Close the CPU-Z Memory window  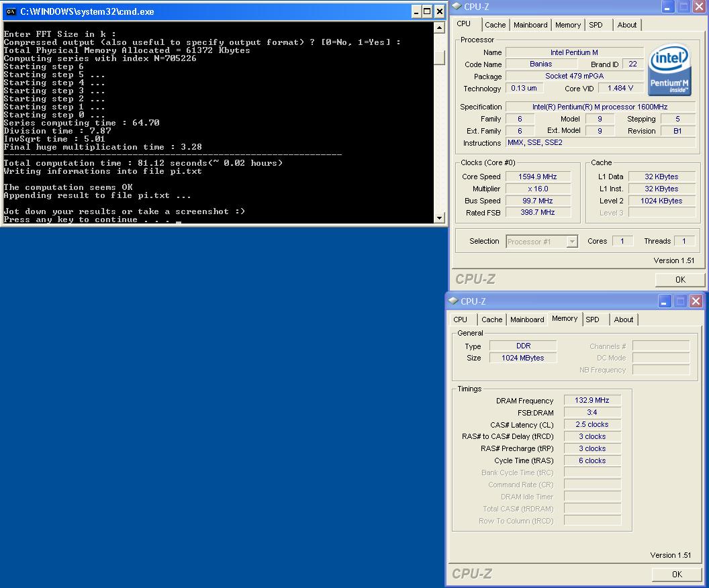696,301
